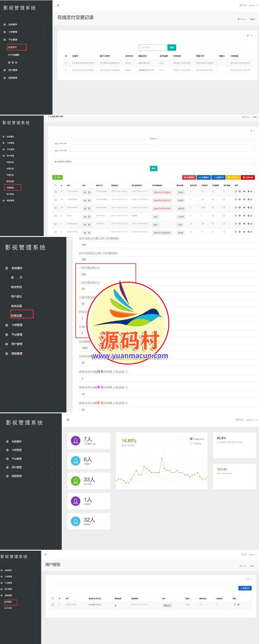Screen dimensions: 259x644
Task: Open 充值记录 sidebar entry in agent management screenshot
Action: pos(10,162)
